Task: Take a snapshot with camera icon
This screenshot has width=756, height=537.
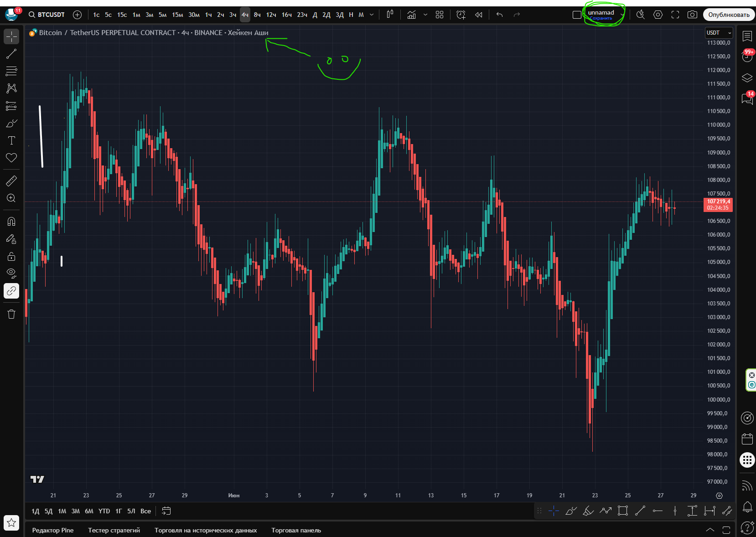Action: 692,15
